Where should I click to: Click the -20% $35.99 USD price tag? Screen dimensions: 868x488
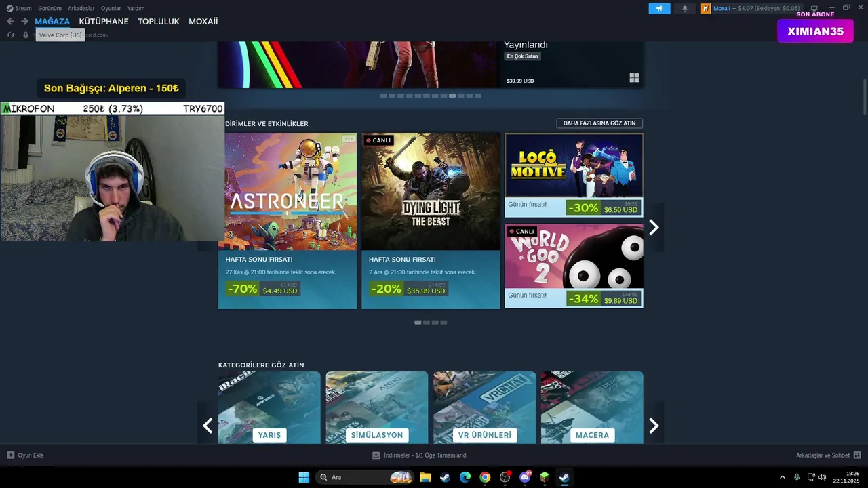[x=409, y=289]
